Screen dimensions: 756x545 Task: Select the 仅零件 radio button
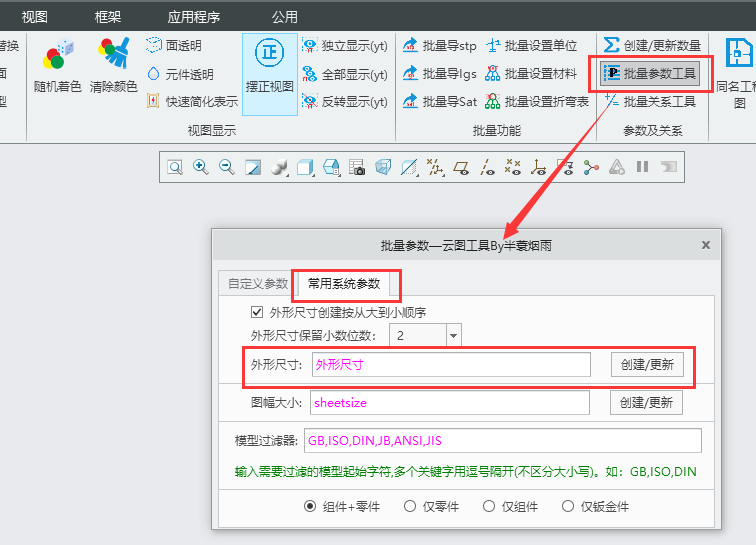[x=410, y=506]
